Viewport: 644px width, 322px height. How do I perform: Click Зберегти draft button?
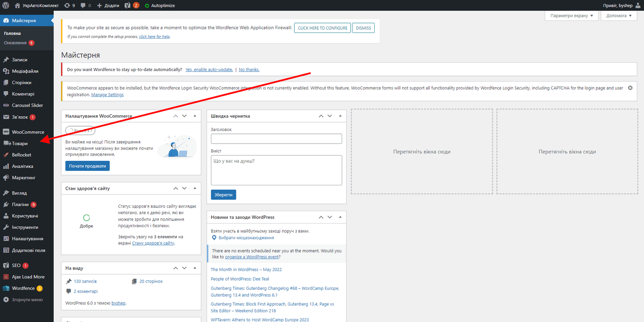pyautogui.click(x=223, y=195)
